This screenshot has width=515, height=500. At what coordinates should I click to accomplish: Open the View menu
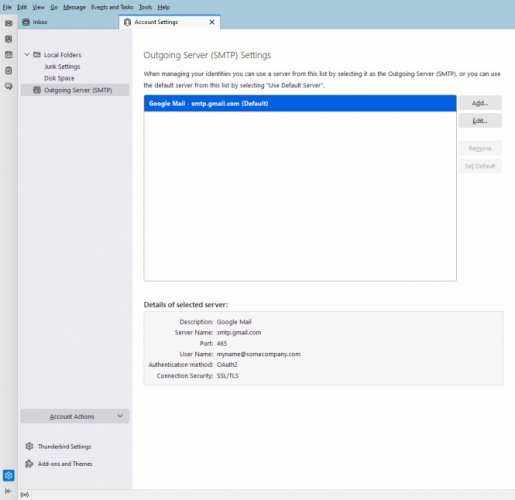tap(38, 7)
